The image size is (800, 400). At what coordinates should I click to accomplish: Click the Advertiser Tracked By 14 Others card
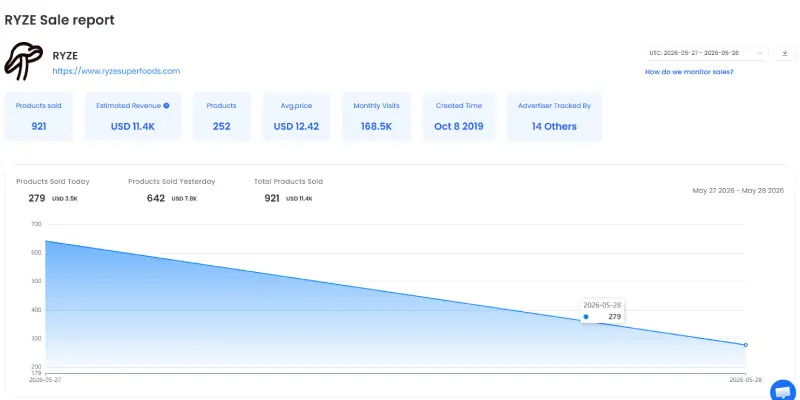554,116
